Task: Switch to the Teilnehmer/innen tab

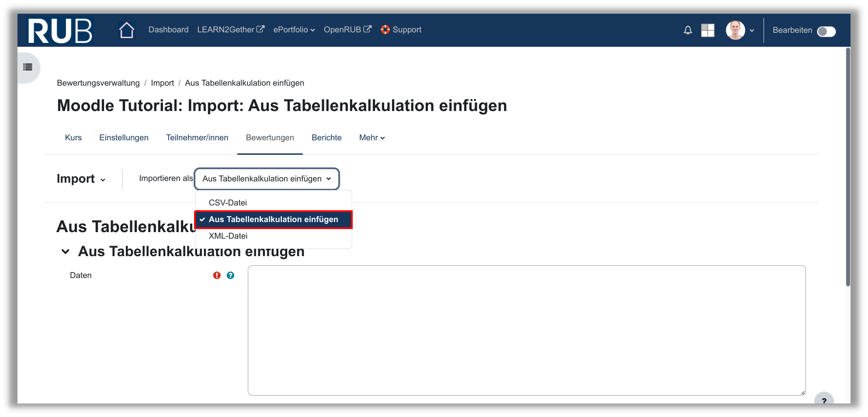Action: 197,138
